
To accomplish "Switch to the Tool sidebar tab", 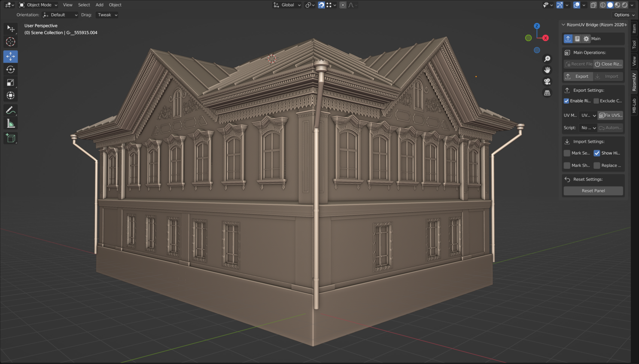I will [x=634, y=45].
